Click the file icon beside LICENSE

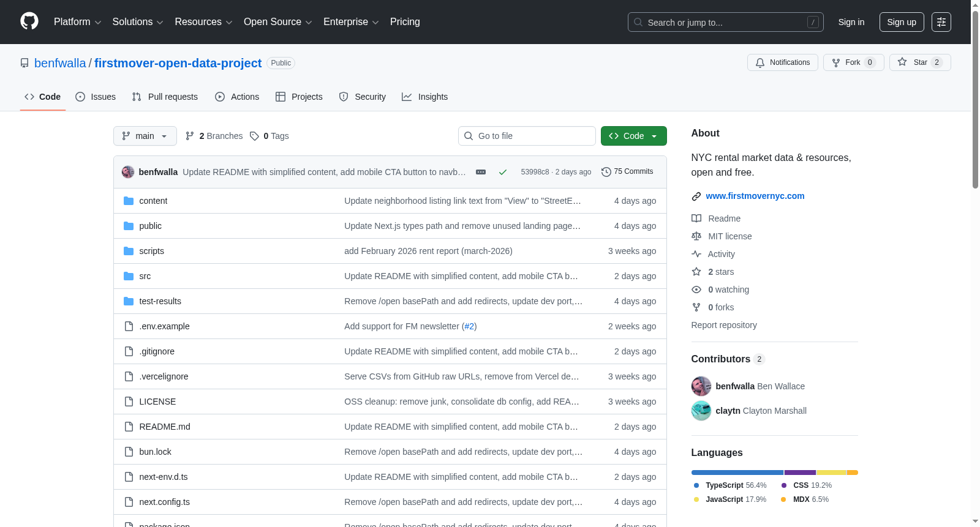click(x=129, y=402)
